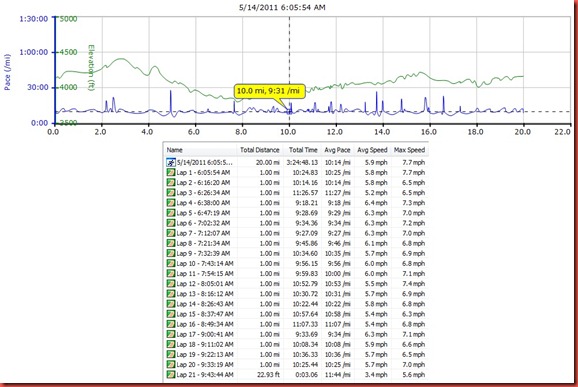
Task: Click Lap 6 max speed 7.2 mph
Action: click(414, 223)
